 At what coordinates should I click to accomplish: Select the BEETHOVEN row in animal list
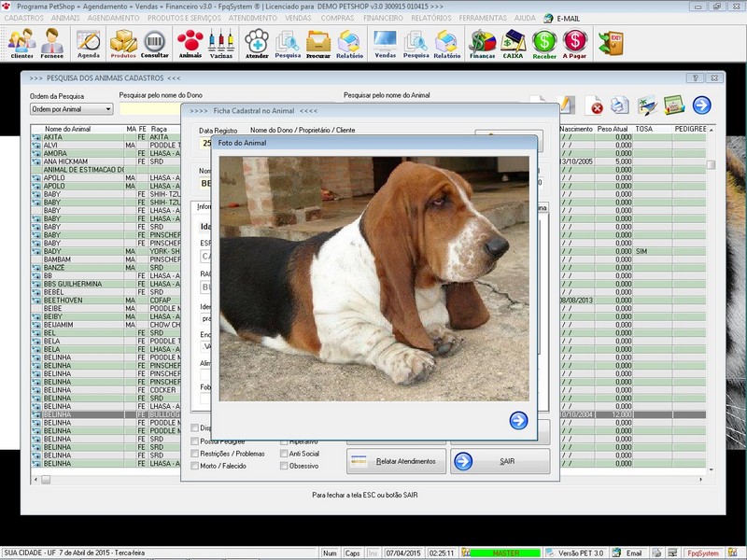[x=65, y=301]
